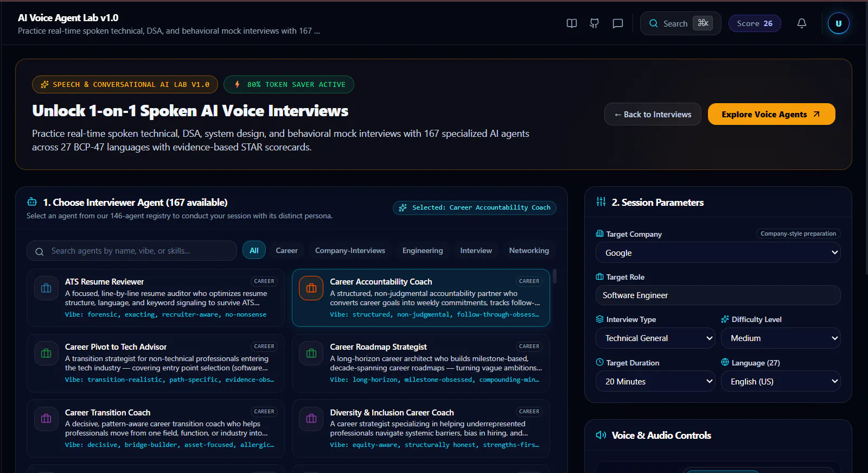Open the documentation book icon
The image size is (868, 473).
[x=572, y=23]
